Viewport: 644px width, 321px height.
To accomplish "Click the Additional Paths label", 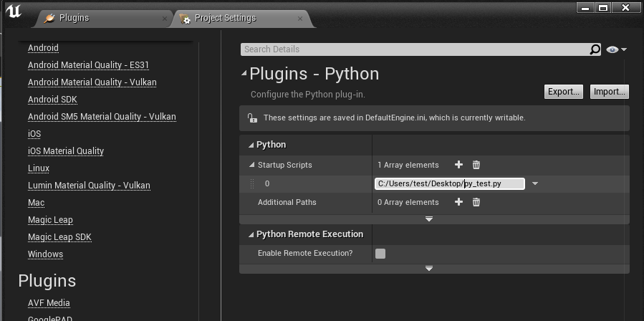I will (x=287, y=202).
